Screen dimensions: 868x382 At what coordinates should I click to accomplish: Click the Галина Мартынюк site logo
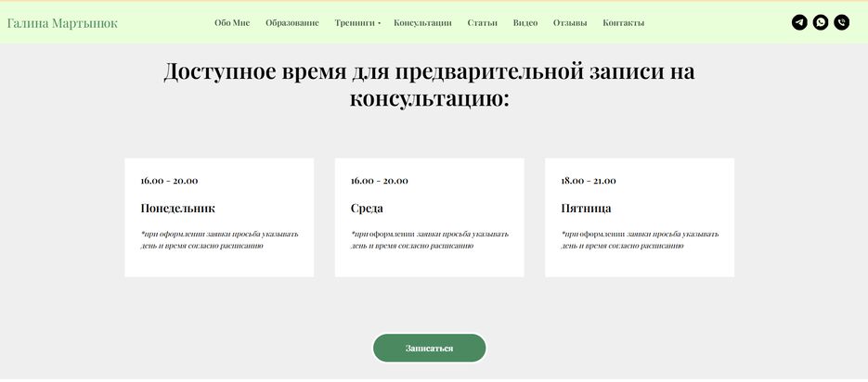coord(62,22)
